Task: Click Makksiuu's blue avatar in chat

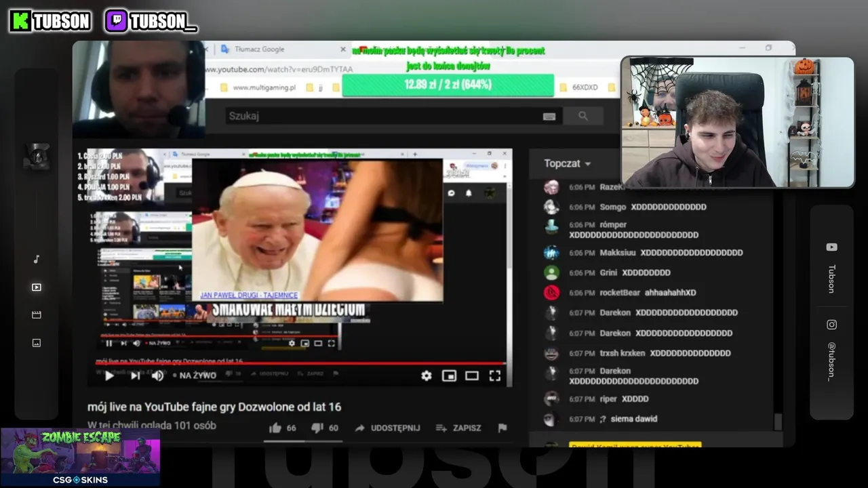Action: (552, 252)
